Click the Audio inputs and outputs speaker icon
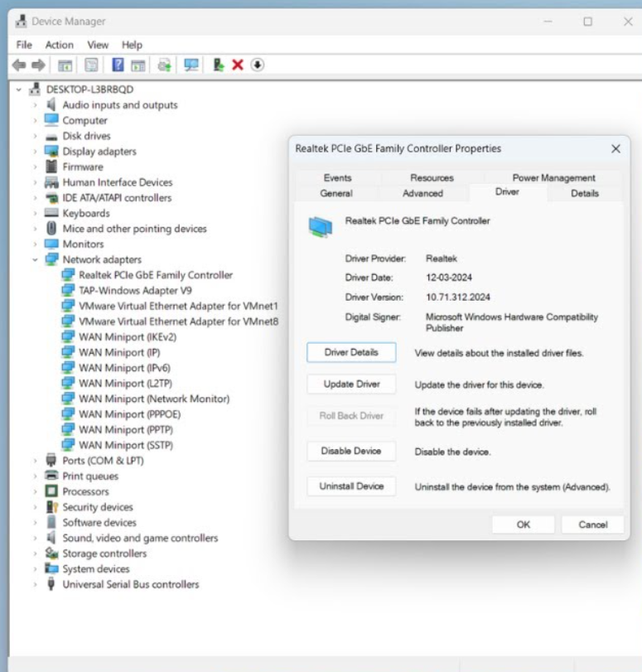The image size is (642, 672). 51,104
